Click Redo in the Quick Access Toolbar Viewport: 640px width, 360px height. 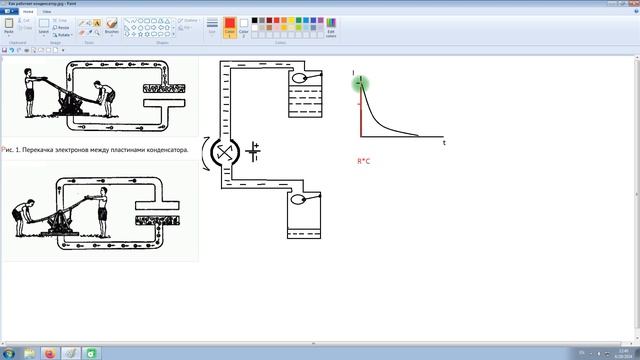tap(19, 50)
